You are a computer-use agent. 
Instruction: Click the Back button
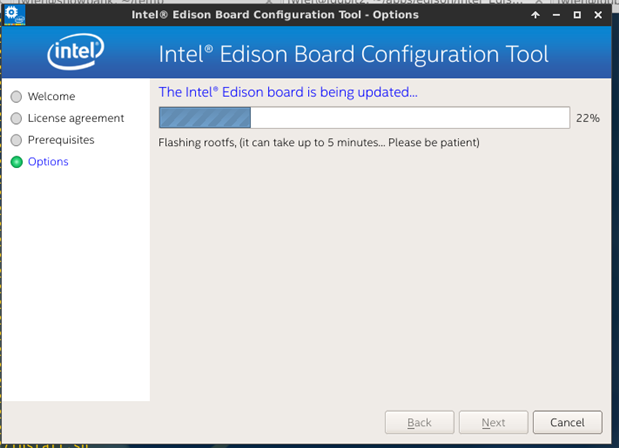tap(420, 422)
